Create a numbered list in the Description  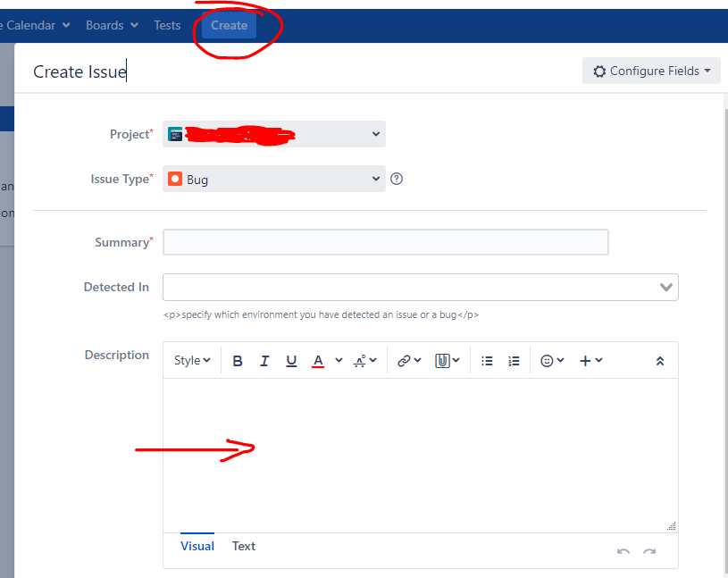pyautogui.click(x=514, y=360)
